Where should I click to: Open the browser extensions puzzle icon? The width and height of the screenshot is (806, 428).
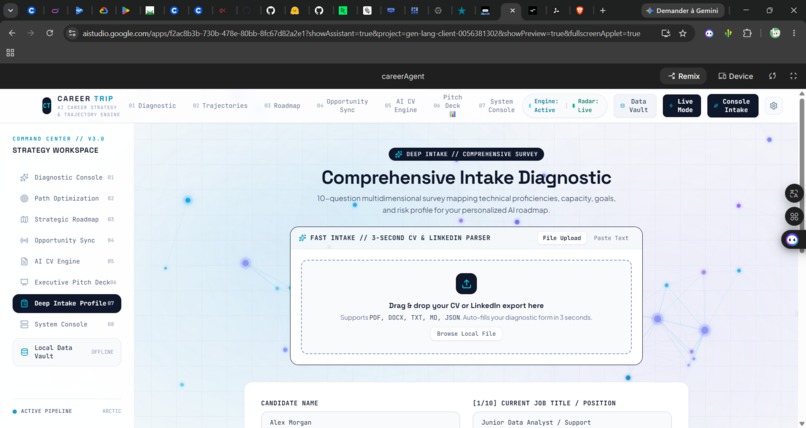coord(747,33)
